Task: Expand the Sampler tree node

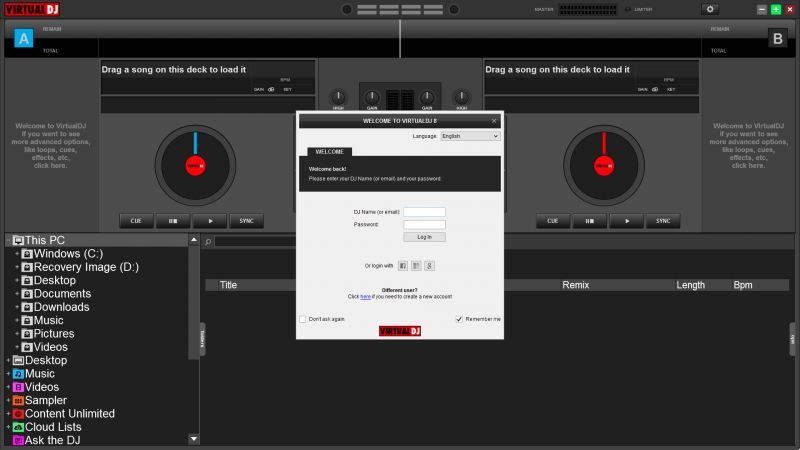Action: (x=8, y=401)
